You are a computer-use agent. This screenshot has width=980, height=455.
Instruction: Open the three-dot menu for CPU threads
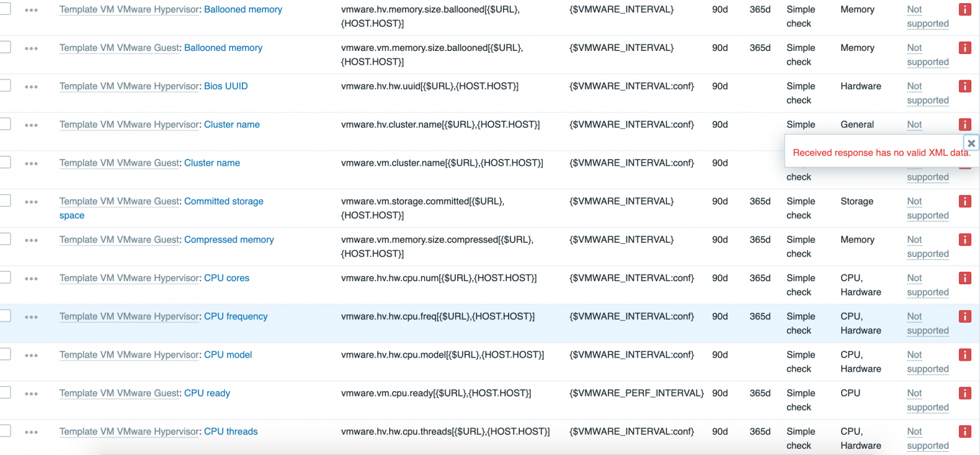(x=32, y=432)
